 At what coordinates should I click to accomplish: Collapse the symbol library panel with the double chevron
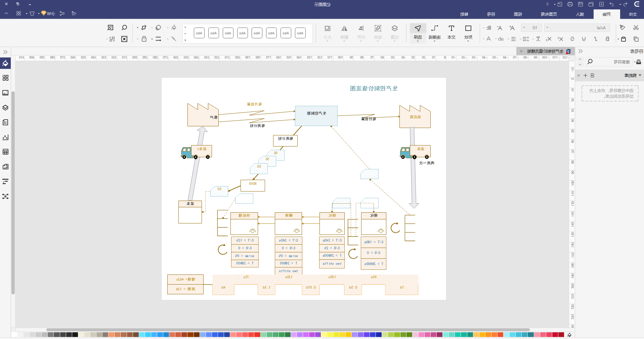(x=580, y=51)
